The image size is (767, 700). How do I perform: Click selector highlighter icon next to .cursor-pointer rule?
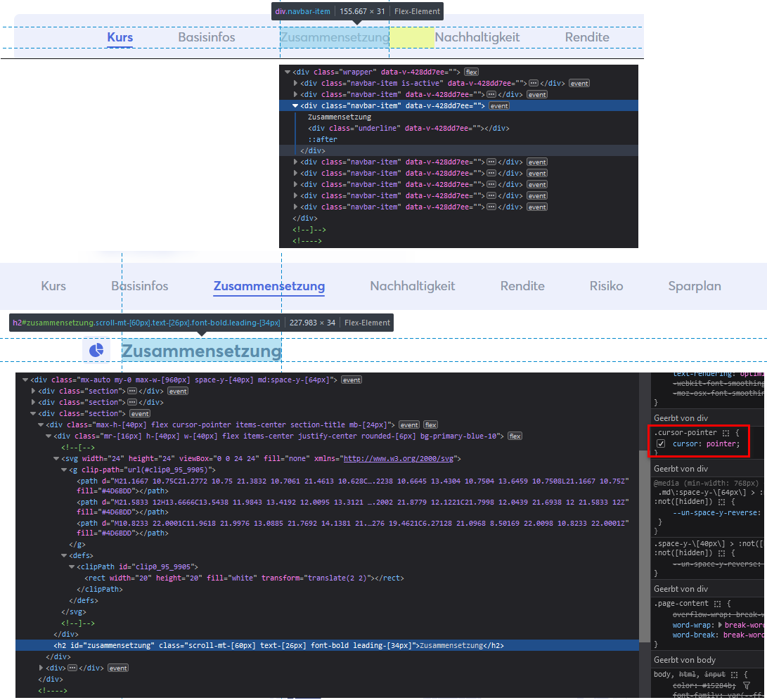point(726,433)
